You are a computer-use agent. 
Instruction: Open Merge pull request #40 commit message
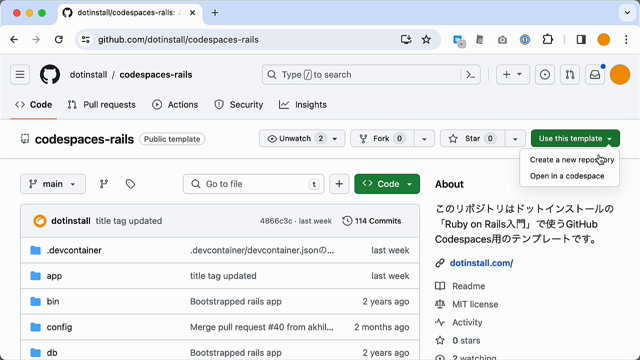(x=262, y=327)
